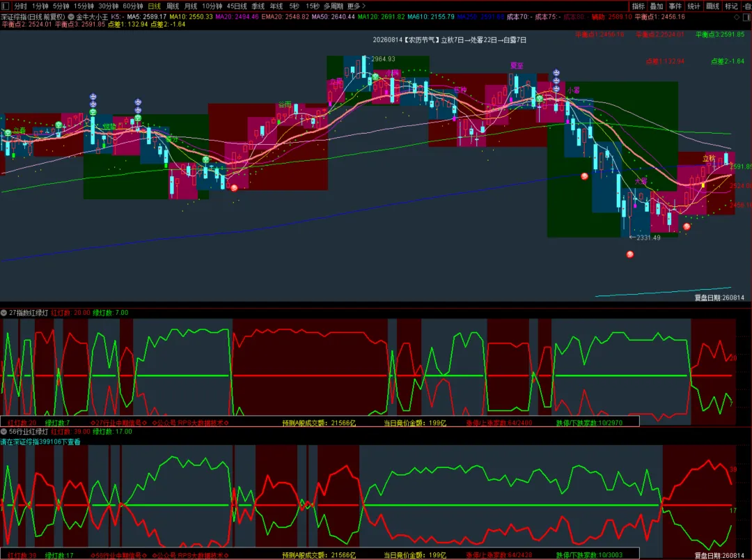The width and height of the screenshot is (752, 560).
Task: Select the 年线 yearly period
Action: tap(276, 6)
